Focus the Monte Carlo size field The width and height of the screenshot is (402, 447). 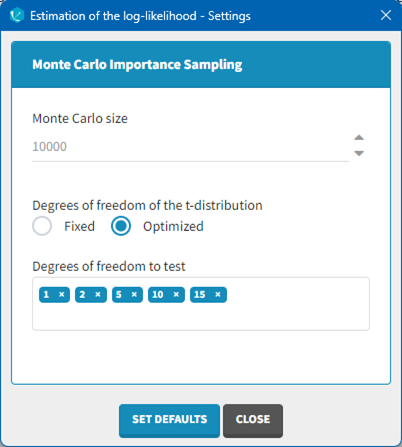pos(190,147)
